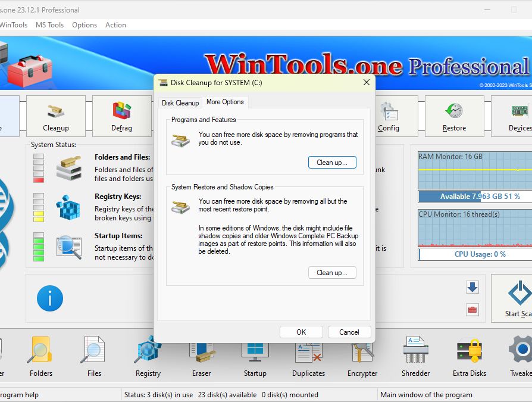
Task: Click the blue download arrow icon
Action: pos(472,287)
